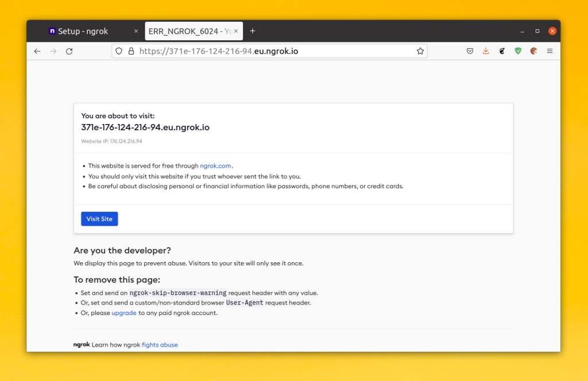Open the ngrok.com link

[x=215, y=166]
